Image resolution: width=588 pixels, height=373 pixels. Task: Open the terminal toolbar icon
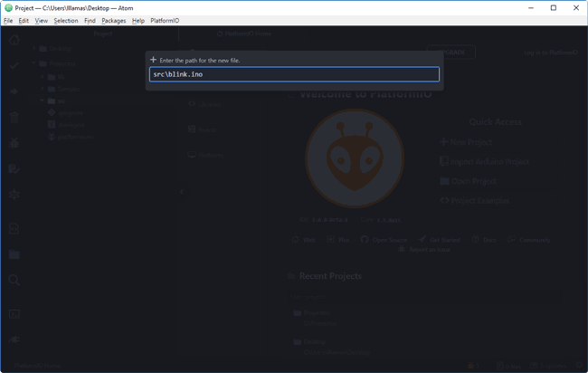coord(14,314)
